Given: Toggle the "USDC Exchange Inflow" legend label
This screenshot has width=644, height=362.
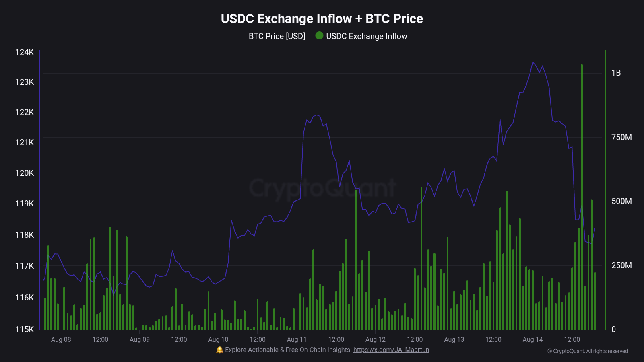Looking at the screenshot, I should 366,36.
